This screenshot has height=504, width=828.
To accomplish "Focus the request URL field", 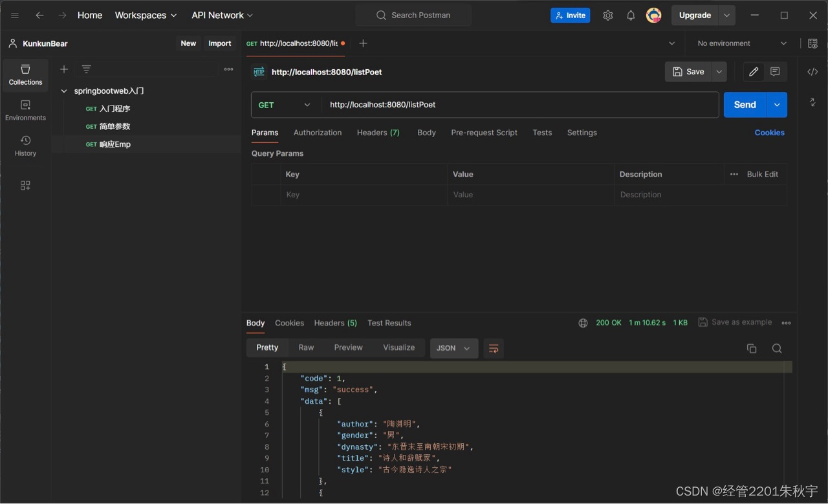I will tap(521, 105).
